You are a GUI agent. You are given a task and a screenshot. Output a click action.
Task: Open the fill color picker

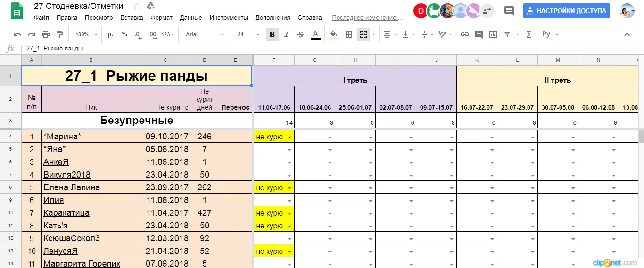coord(334,34)
